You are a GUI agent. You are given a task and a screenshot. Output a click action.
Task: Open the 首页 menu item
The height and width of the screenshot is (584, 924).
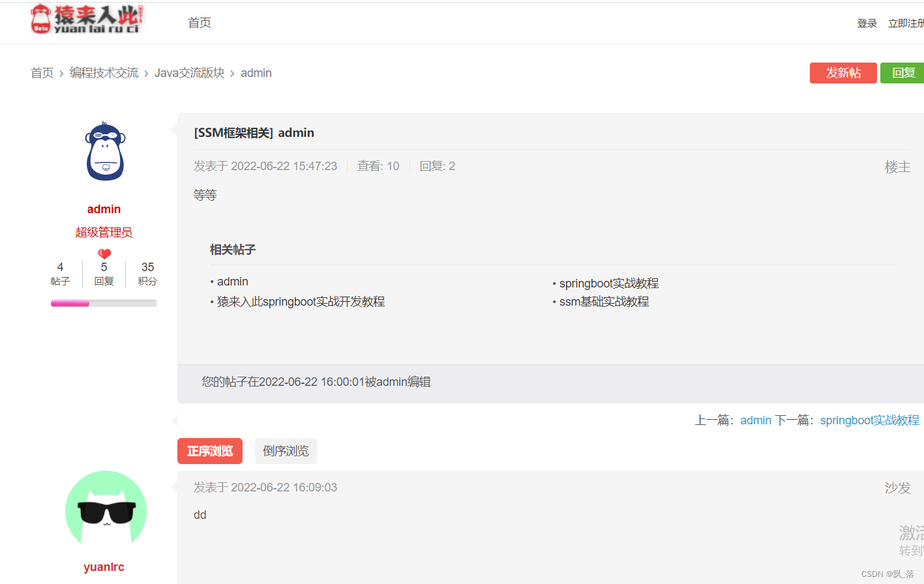point(198,23)
